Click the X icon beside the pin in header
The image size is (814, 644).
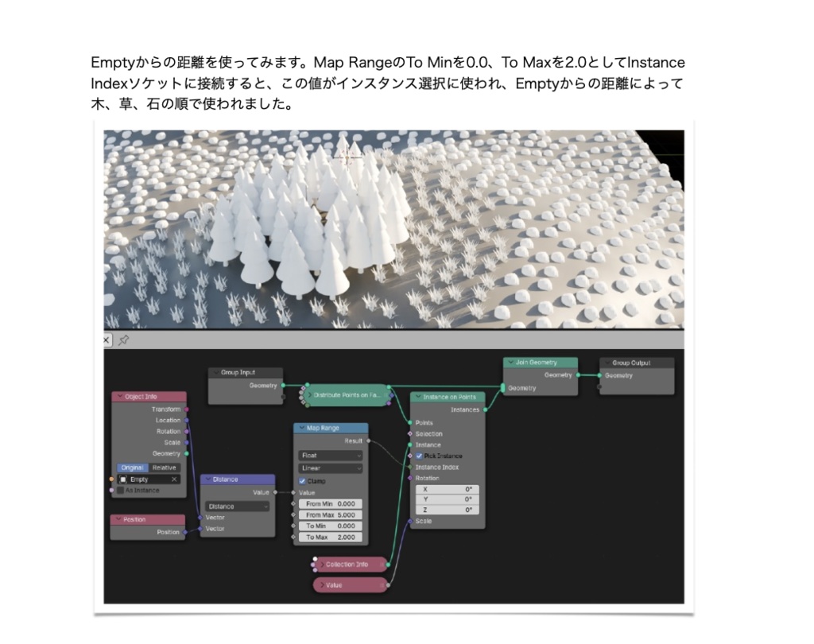106,339
